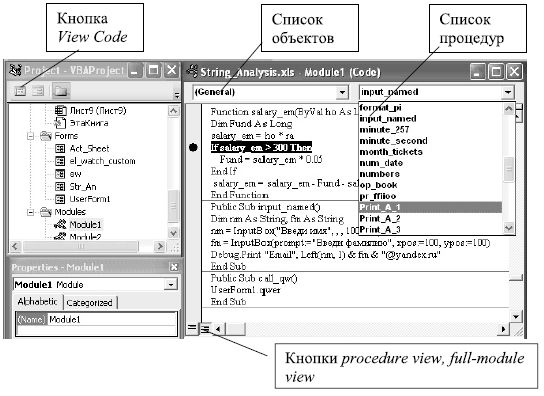Select Module1 in Modules folder
The image size is (544, 396).
pos(85,225)
